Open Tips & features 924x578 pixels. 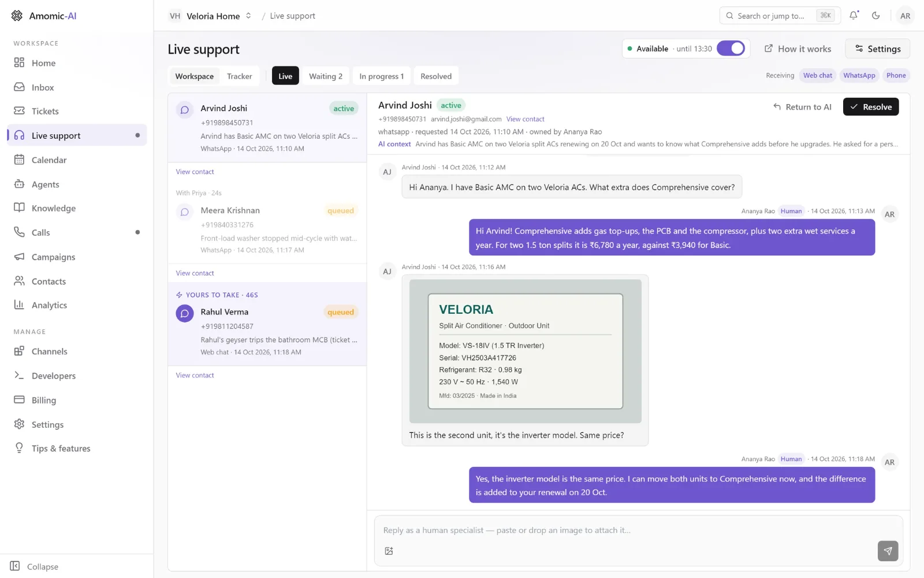(77, 449)
